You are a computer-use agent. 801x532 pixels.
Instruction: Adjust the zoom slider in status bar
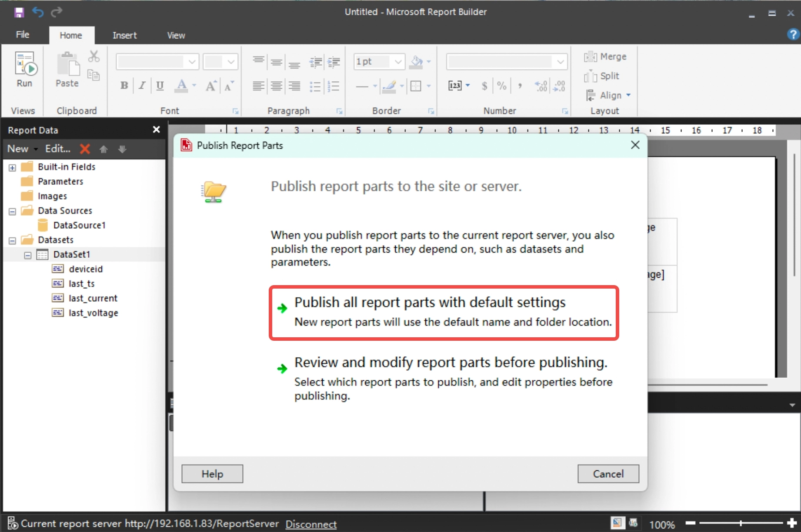click(x=741, y=523)
